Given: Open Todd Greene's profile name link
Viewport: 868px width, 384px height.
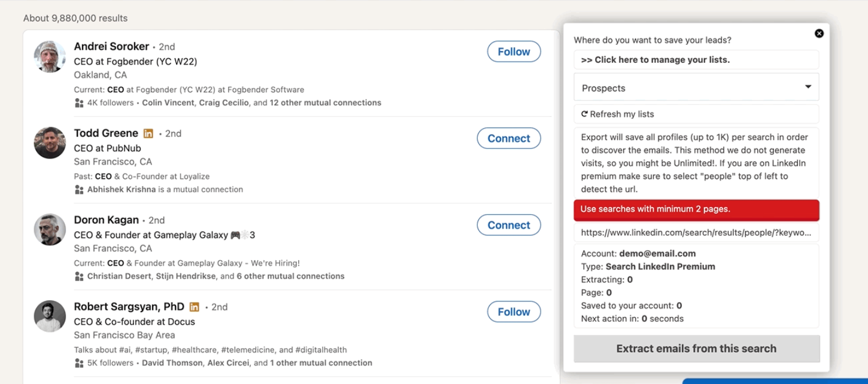Looking at the screenshot, I should coord(106,133).
